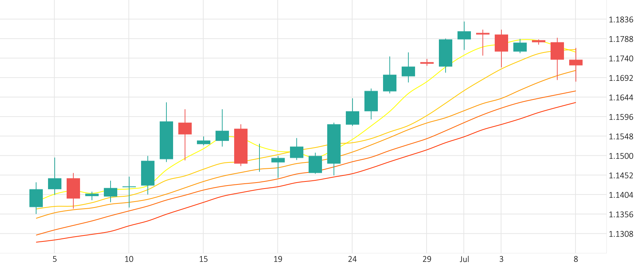Image resolution: width=644 pixels, height=272 pixels.
Task: Click the 29 date axis label
Action: coord(427,259)
